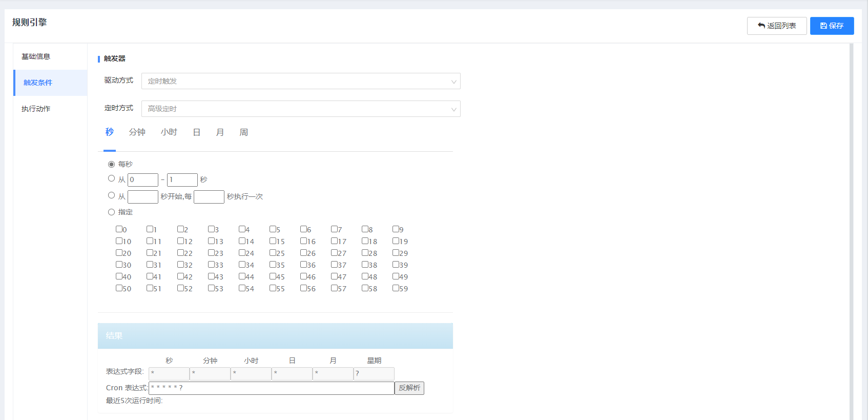Switch to the 周 tab
This screenshot has height=420, width=868.
(x=244, y=132)
